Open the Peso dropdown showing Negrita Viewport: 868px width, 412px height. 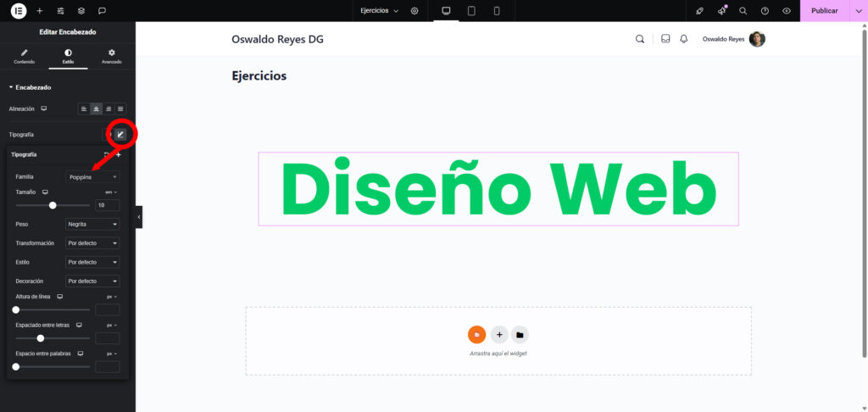[x=92, y=224]
